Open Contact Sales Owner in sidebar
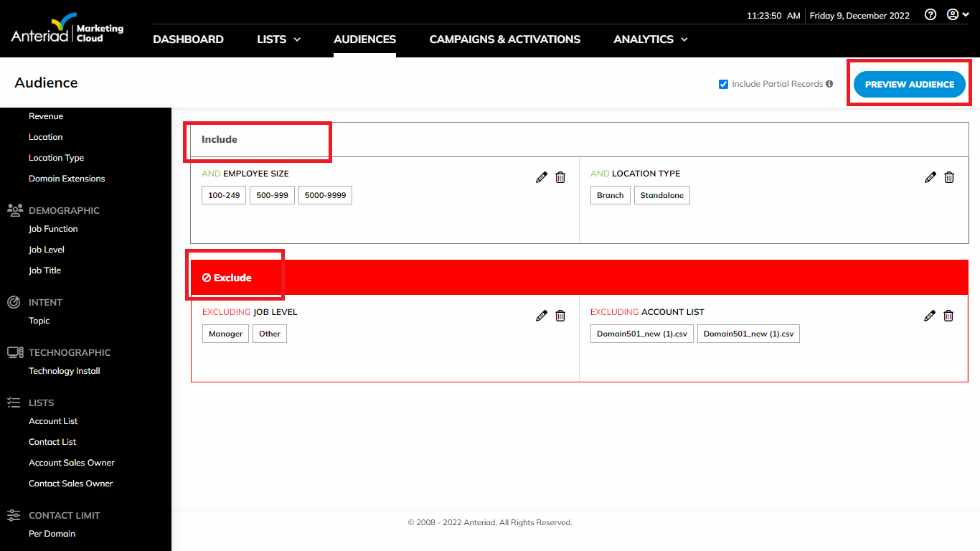This screenshot has height=551, width=980. coord(71,484)
